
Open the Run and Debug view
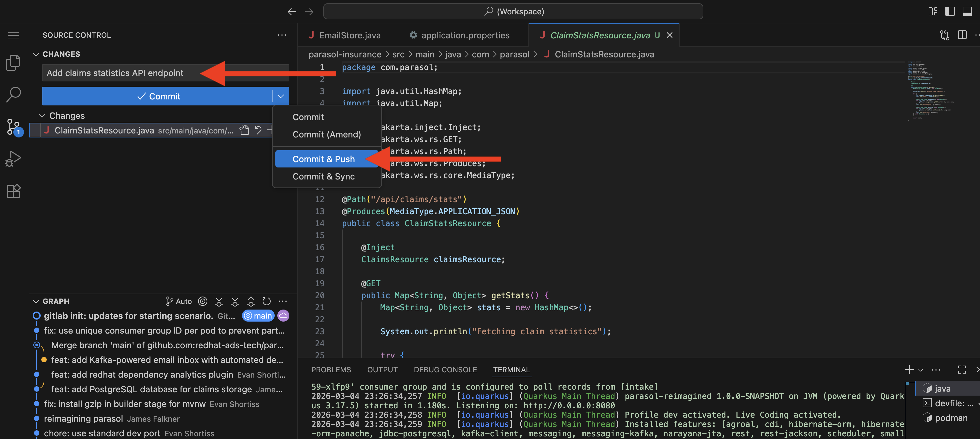pos(13,158)
